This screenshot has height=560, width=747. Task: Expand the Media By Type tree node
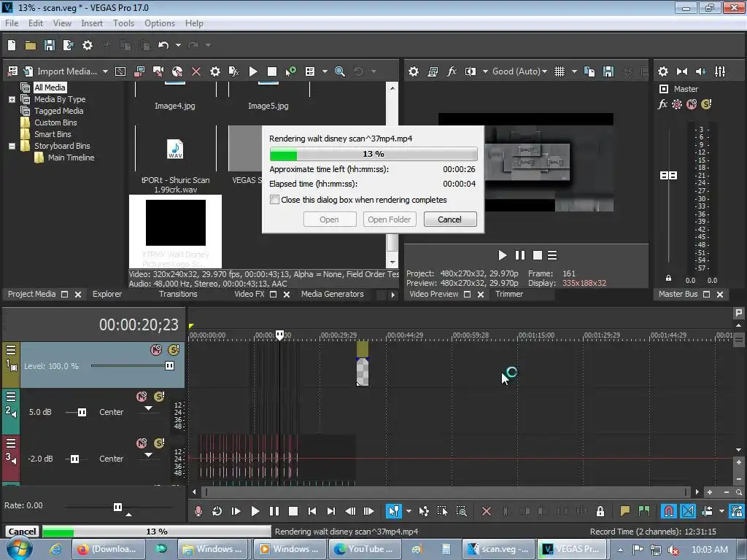coord(12,99)
